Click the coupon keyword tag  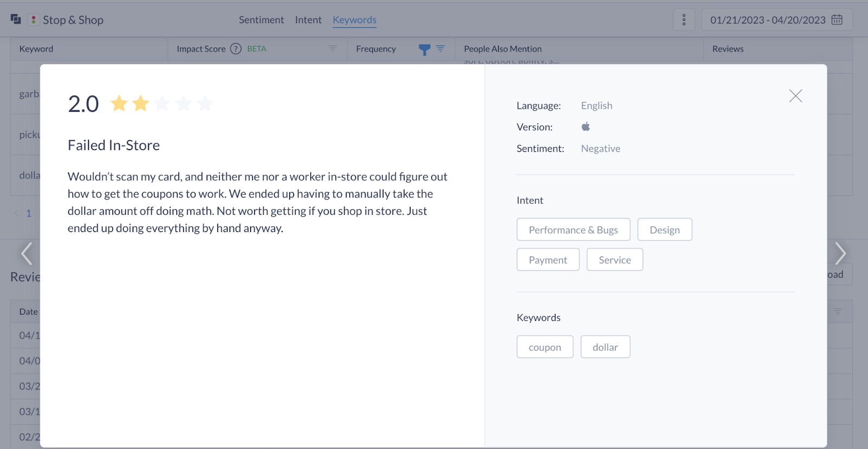tap(545, 347)
